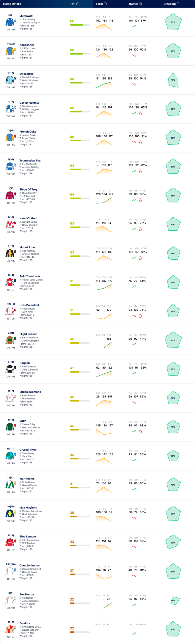
Task: Click the info icon next to TPR
Action: (78, 4)
